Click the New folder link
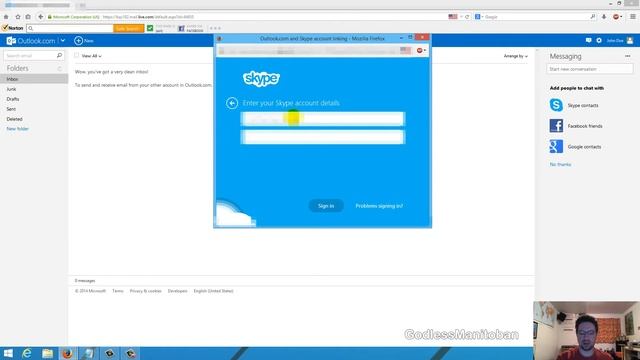Screen dimensions: 640x360 [18, 129]
